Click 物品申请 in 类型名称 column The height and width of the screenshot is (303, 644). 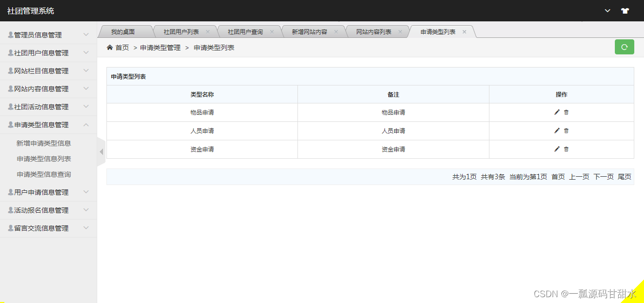pos(202,112)
